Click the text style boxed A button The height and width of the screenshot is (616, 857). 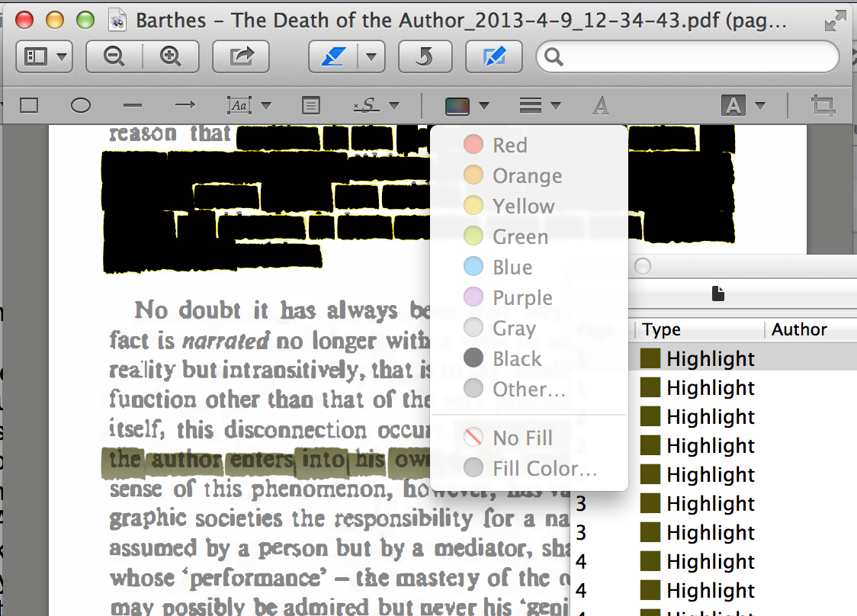(733, 105)
